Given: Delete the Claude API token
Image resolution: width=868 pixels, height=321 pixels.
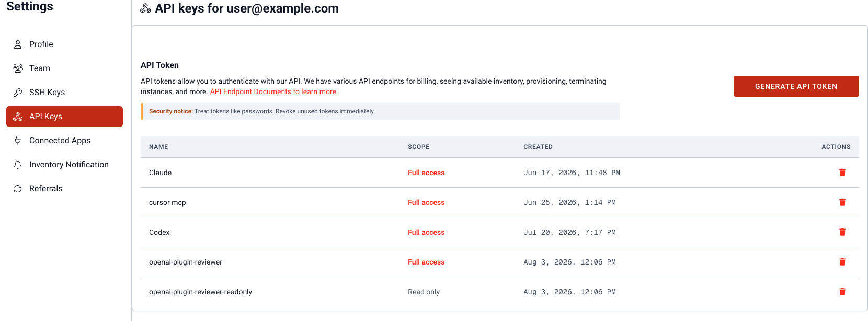Looking at the screenshot, I should coord(842,173).
